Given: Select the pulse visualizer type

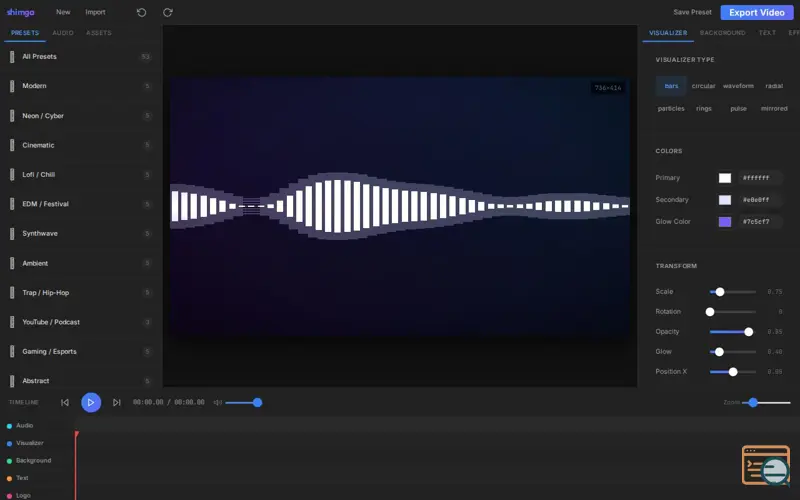Looking at the screenshot, I should tap(738, 109).
